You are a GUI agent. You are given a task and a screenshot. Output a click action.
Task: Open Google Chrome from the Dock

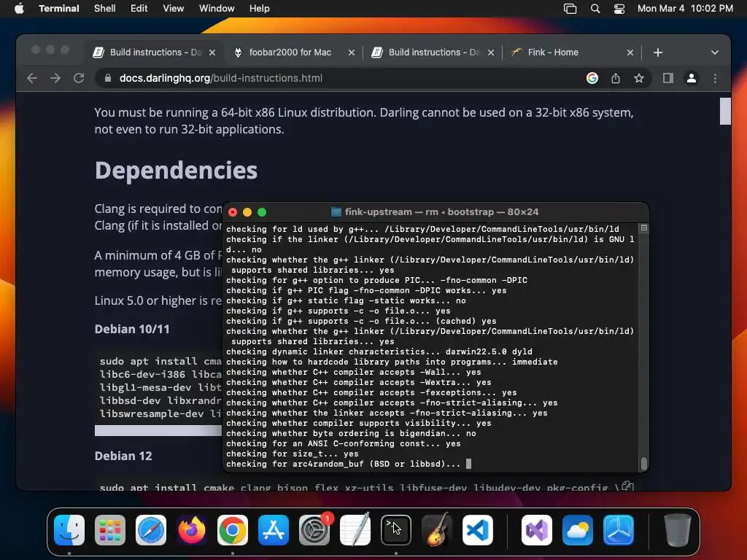(233, 530)
